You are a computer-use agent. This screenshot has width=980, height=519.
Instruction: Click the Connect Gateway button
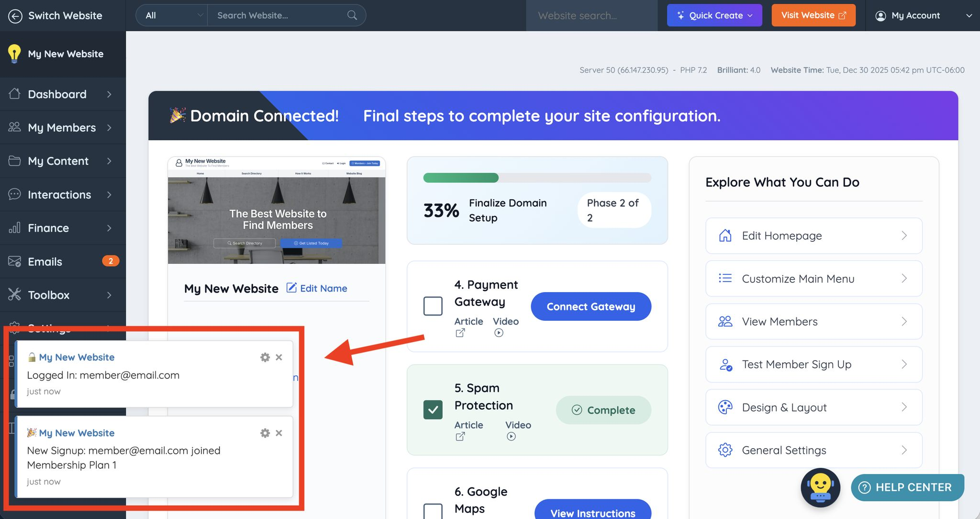(590, 306)
